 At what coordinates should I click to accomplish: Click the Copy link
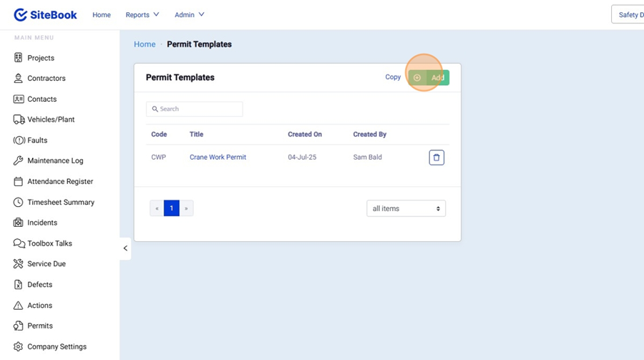[393, 77]
